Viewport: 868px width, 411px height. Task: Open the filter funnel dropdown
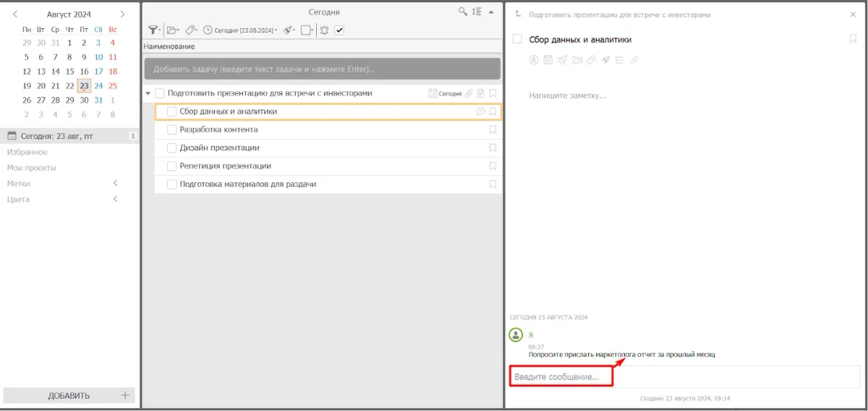[x=154, y=30]
